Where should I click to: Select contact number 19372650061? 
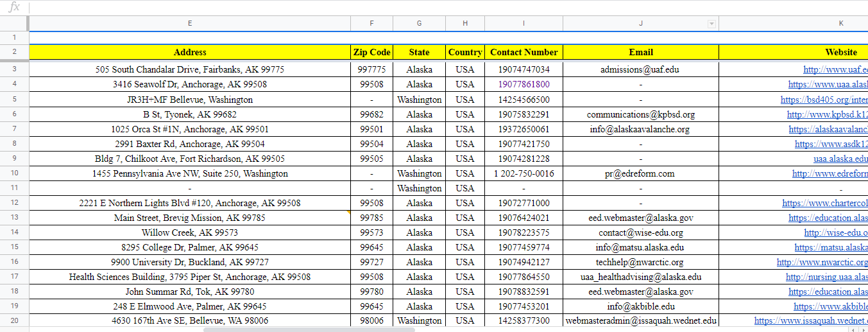(523, 129)
